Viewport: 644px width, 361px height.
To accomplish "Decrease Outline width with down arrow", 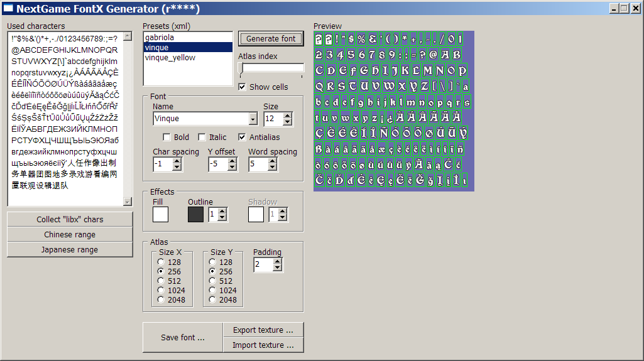I will 222,218.
